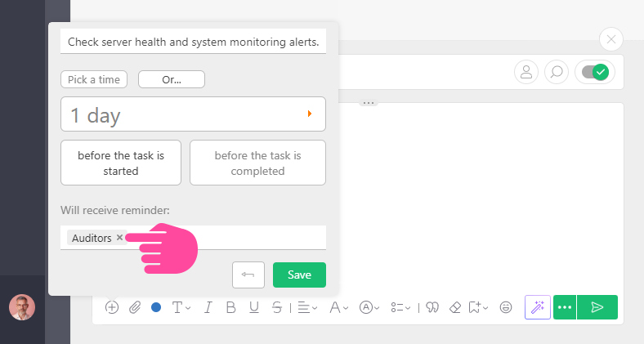Remove the Auditors recipient tag
Image resolution: width=644 pixels, height=344 pixels.
point(119,238)
